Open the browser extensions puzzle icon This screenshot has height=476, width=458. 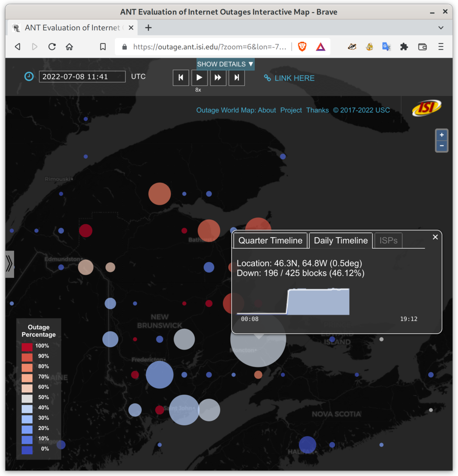(x=404, y=47)
